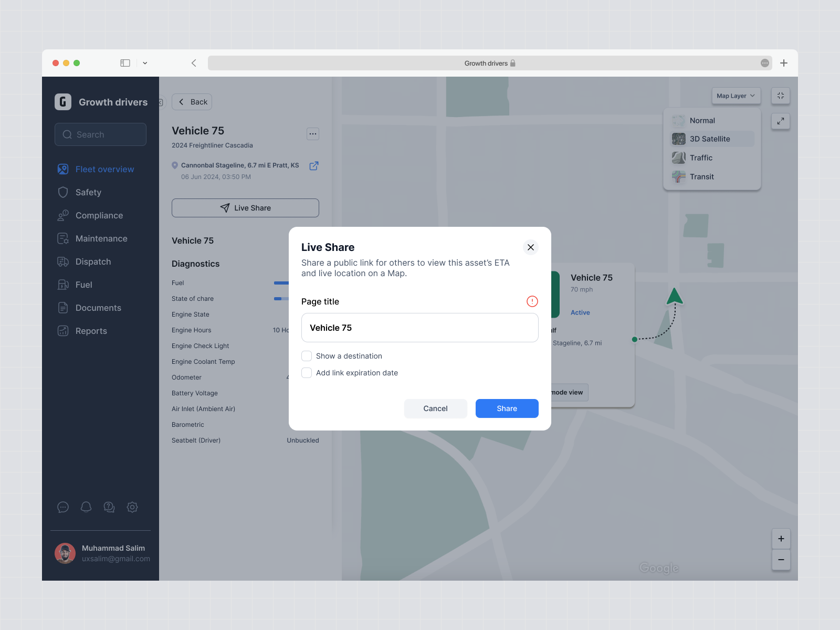Click the Reports icon in the sidebar
The image size is (840, 630).
pyautogui.click(x=63, y=331)
